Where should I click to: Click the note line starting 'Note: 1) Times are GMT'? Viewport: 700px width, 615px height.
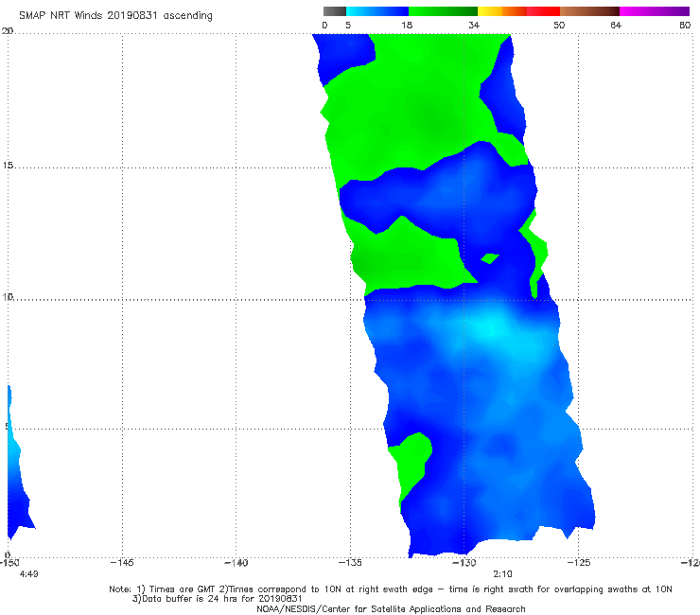(x=391, y=589)
